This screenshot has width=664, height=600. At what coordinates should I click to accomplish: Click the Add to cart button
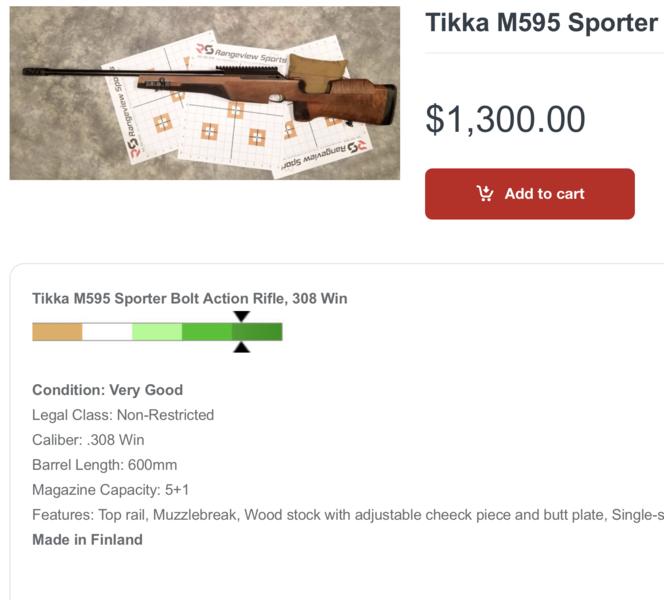coord(529,194)
